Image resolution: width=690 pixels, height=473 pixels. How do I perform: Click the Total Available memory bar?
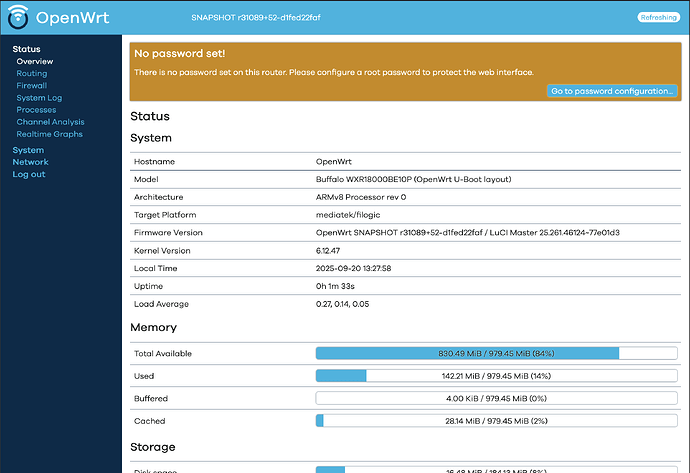496,353
